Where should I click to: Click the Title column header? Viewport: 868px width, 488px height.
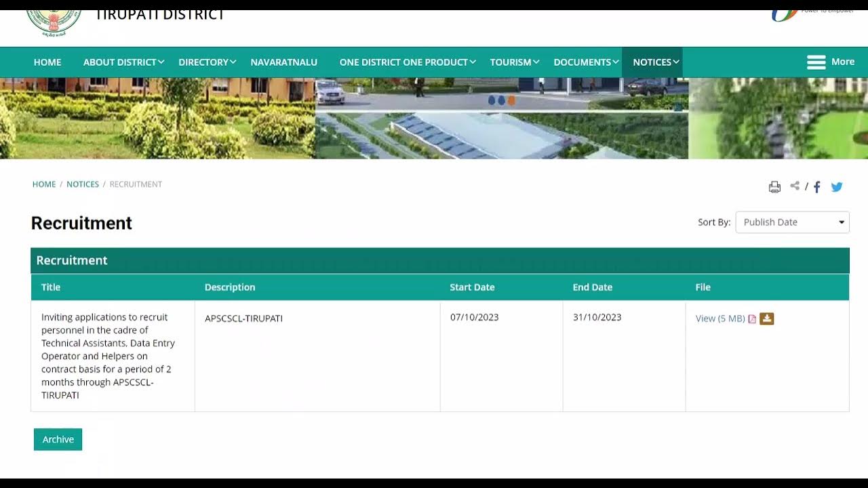tap(51, 287)
